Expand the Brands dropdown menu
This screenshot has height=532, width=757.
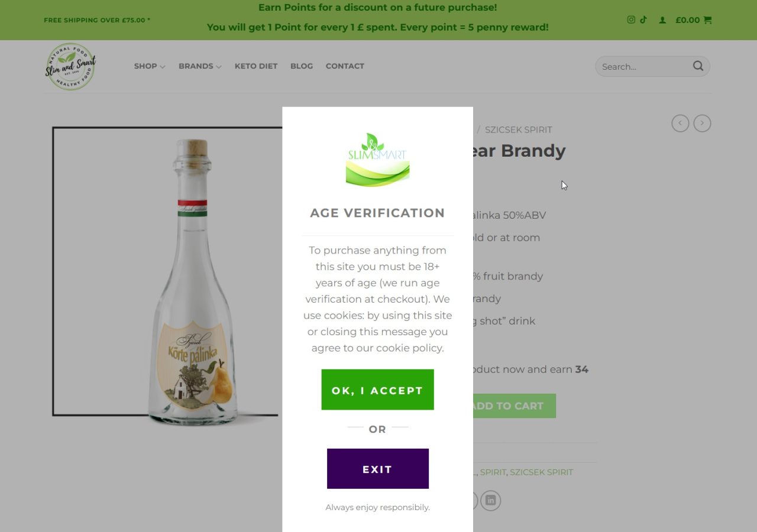(x=200, y=66)
